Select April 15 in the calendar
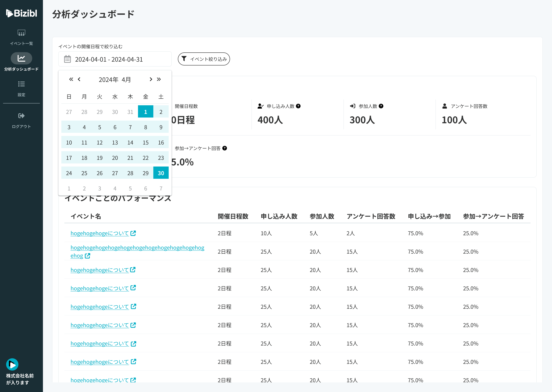552x392 pixels. coord(145,143)
